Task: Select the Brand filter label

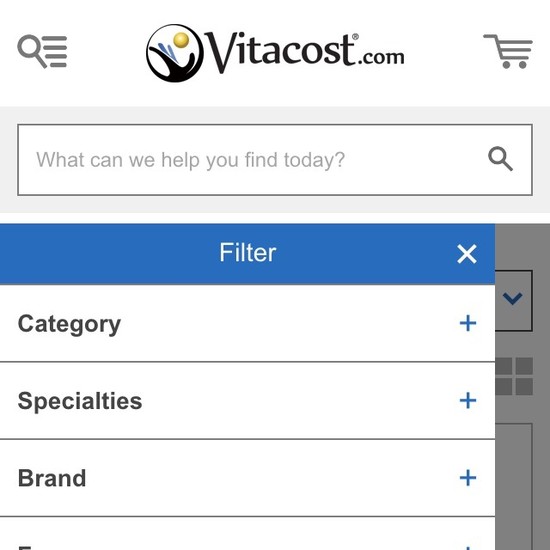Action: click(x=52, y=478)
